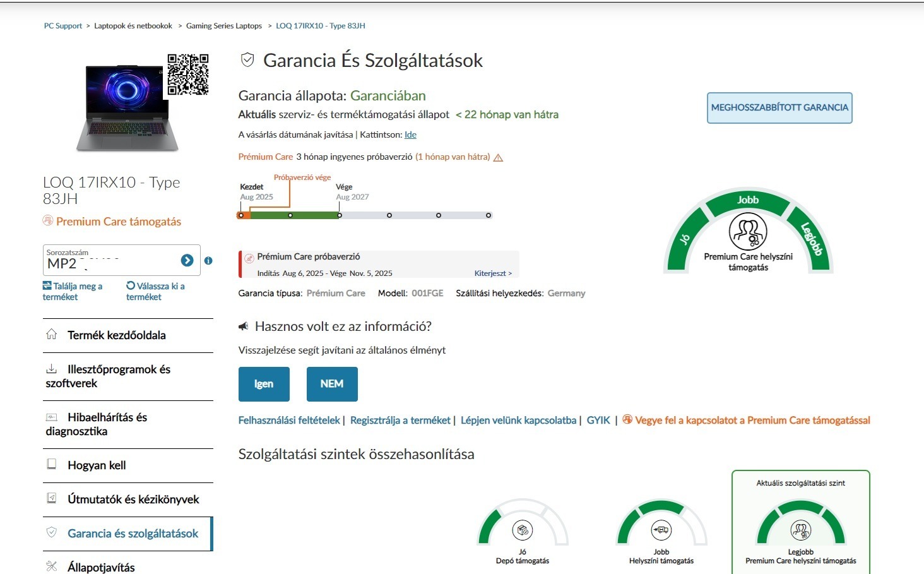Click the Depó támogatás gauge icon
924x574 pixels.
click(x=523, y=530)
